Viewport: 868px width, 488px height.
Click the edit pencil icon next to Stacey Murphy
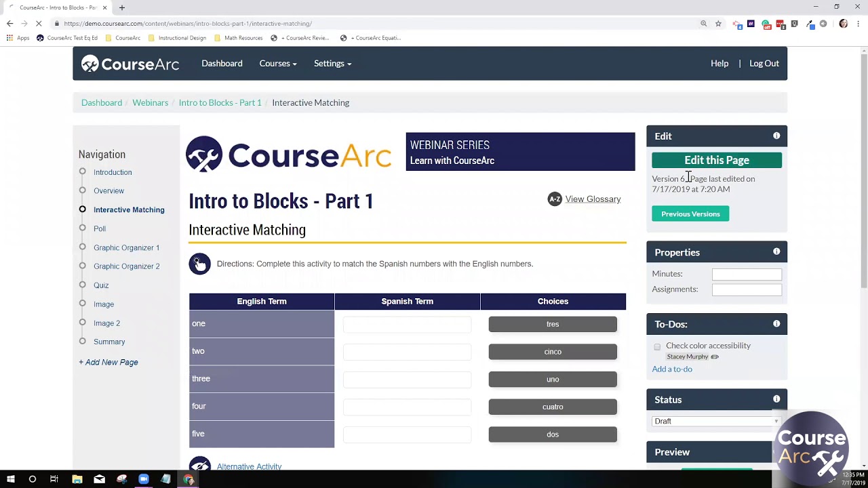click(715, 357)
